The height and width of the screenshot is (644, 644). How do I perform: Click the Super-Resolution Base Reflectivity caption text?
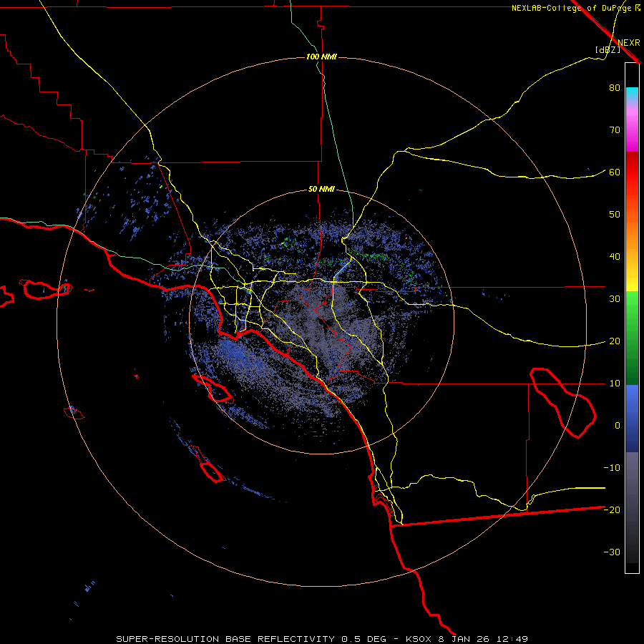coord(321,639)
